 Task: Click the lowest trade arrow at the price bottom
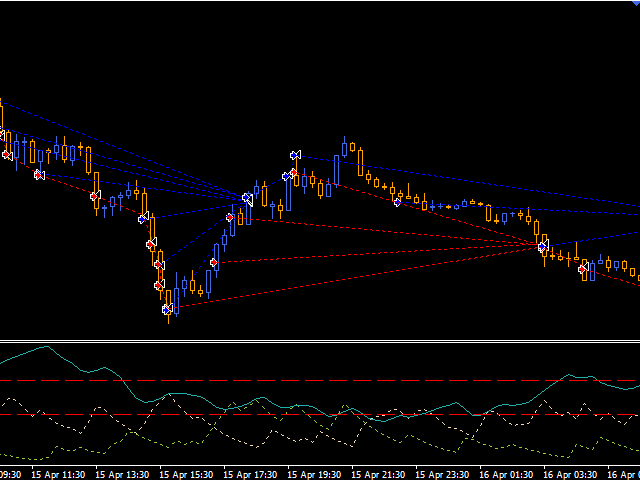click(167, 310)
